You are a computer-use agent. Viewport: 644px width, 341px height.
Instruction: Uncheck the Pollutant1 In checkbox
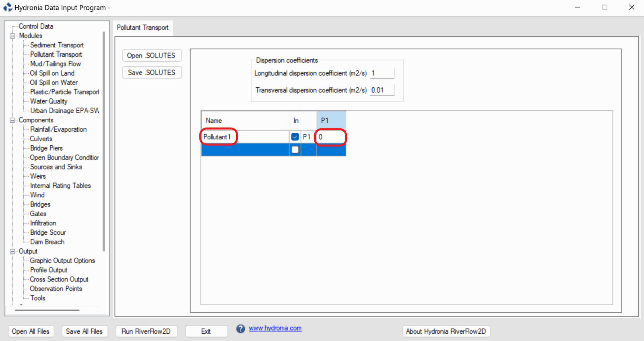pos(295,137)
